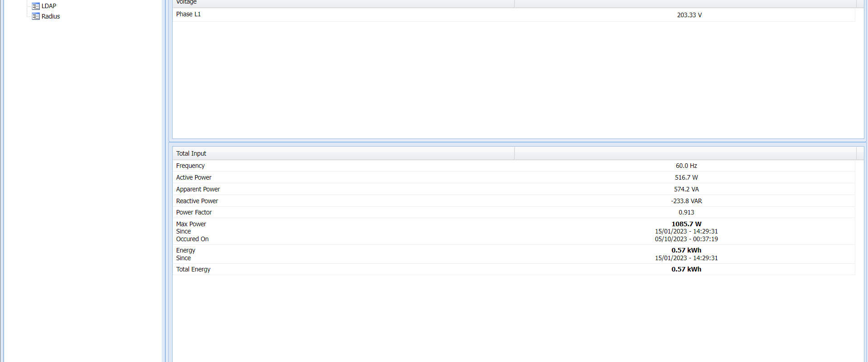Select the Active Power row label
Image resolution: width=868 pixels, height=362 pixels.
(x=193, y=177)
